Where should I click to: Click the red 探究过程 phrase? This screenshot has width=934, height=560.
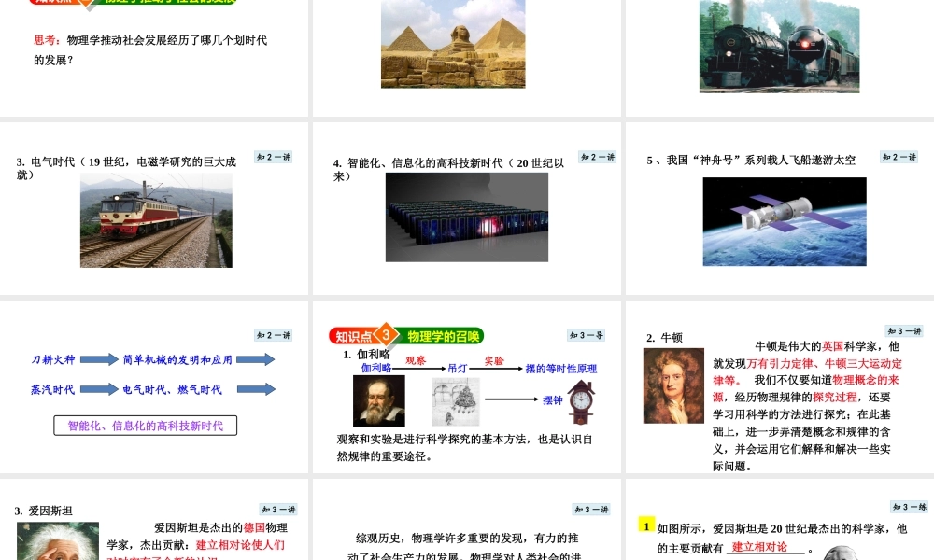click(x=835, y=398)
